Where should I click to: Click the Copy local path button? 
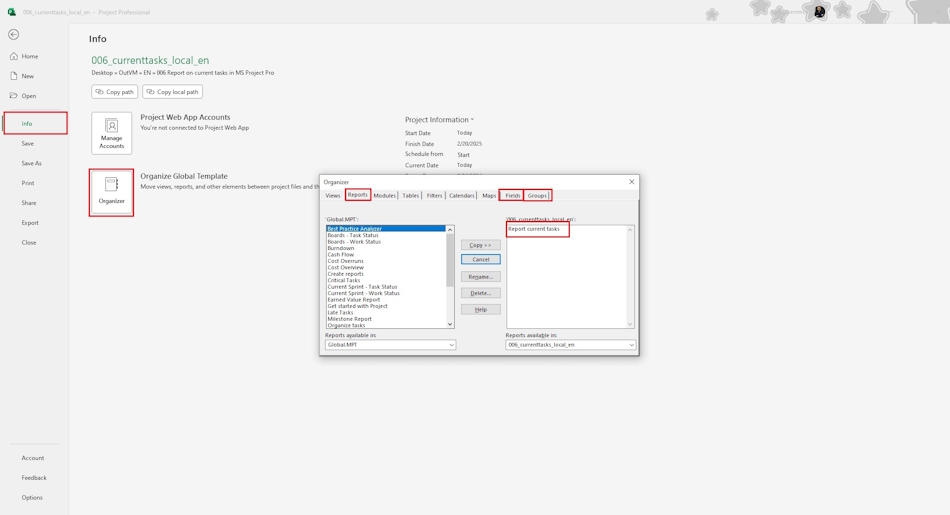click(x=172, y=92)
